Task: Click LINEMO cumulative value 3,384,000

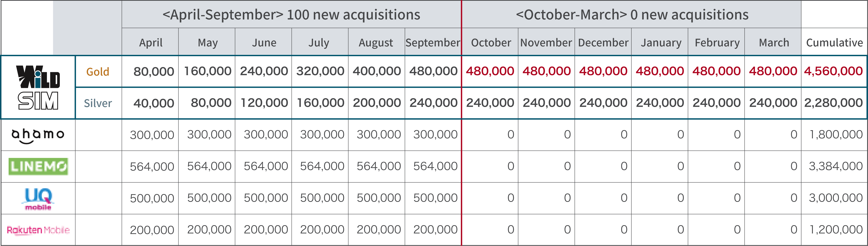Action: (835, 166)
